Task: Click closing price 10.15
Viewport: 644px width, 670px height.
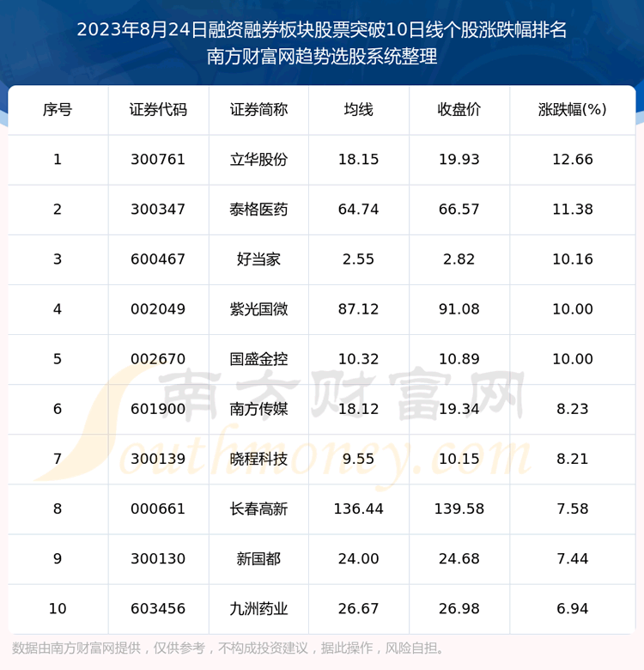Action: [459, 459]
